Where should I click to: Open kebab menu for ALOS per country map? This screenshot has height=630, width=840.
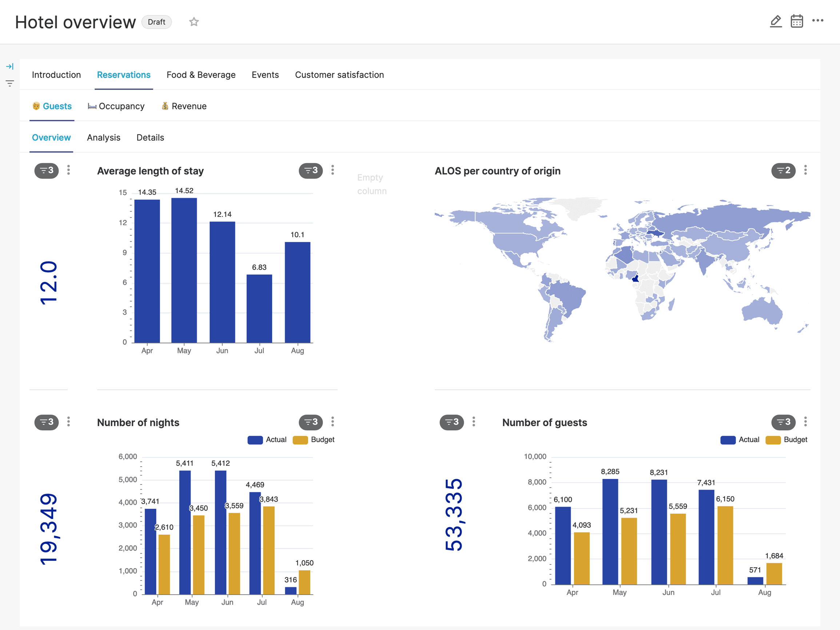point(805,170)
